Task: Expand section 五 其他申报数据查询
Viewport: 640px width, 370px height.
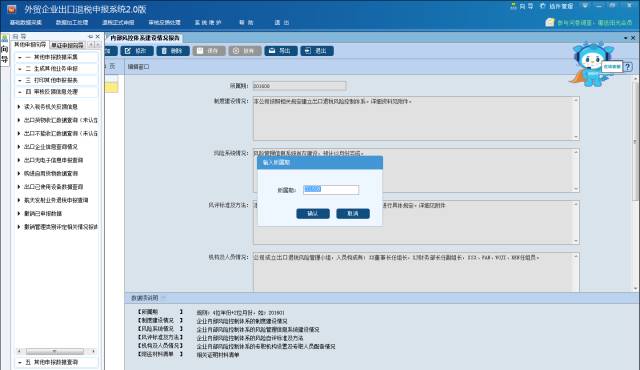Action: [x=57, y=362]
